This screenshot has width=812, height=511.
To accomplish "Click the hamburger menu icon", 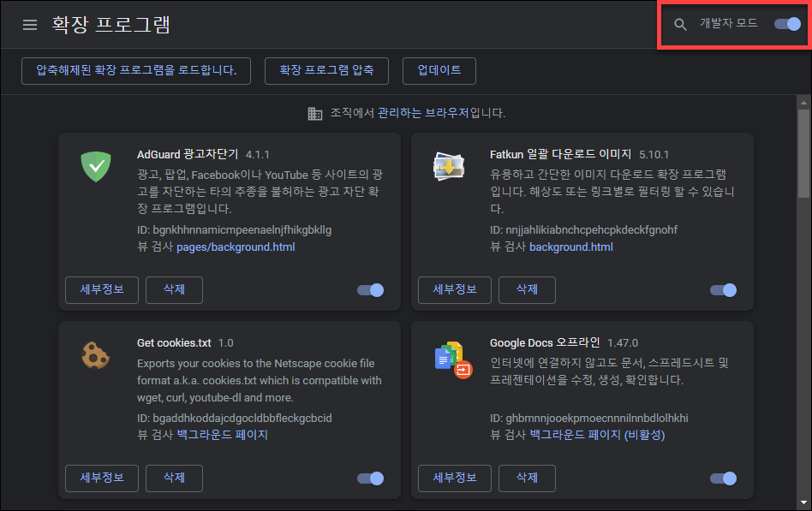I will click(30, 24).
